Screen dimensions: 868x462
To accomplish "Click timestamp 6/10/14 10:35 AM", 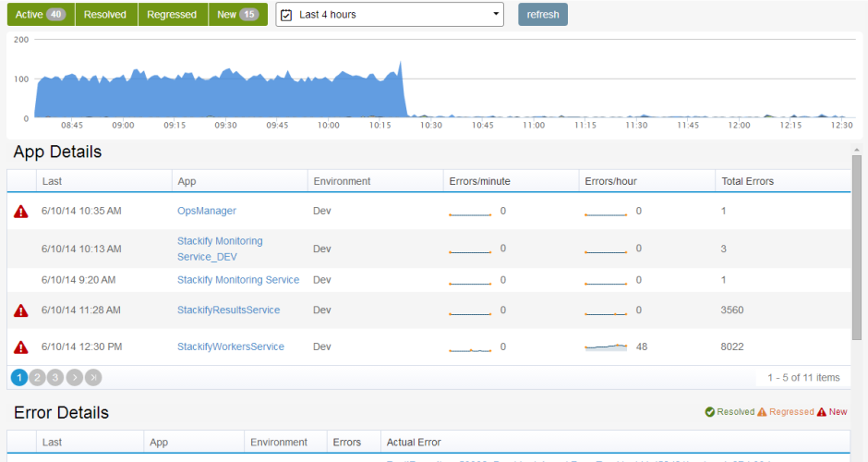I will click(81, 211).
